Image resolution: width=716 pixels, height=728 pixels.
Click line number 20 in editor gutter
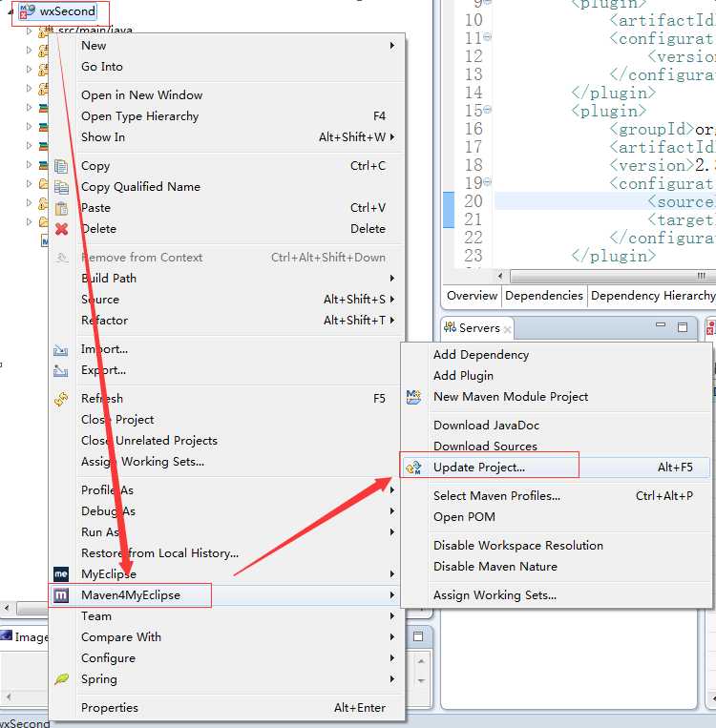click(x=474, y=201)
